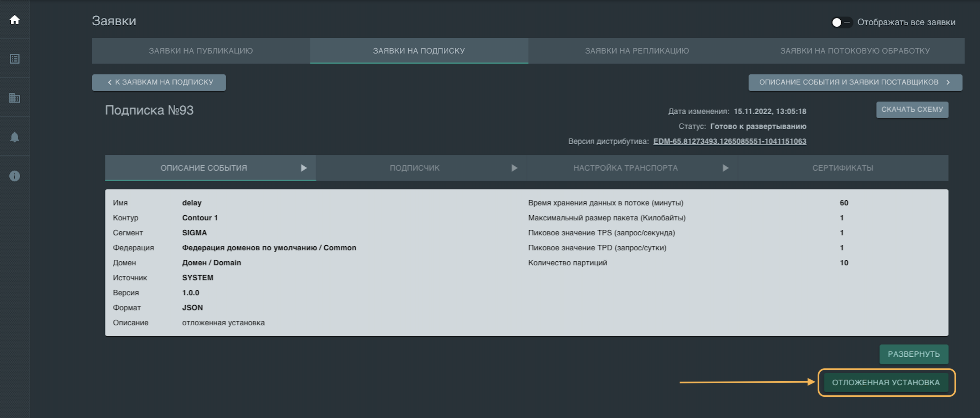Viewport: 980px width, 418px height.
Task: Click arrow after Настройка транспорта step
Action: pos(725,168)
